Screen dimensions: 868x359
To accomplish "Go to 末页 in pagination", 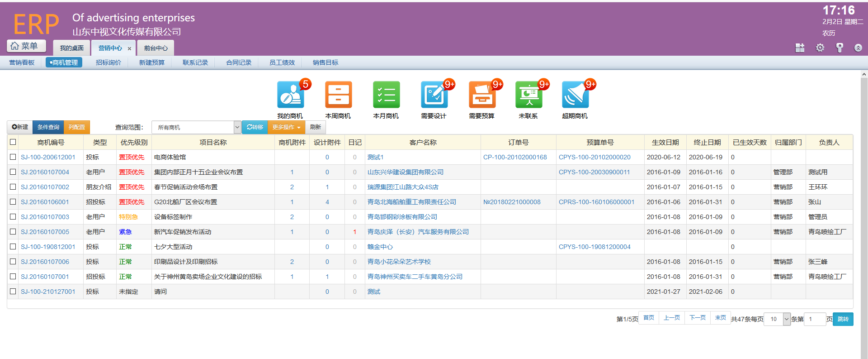I will pos(721,318).
